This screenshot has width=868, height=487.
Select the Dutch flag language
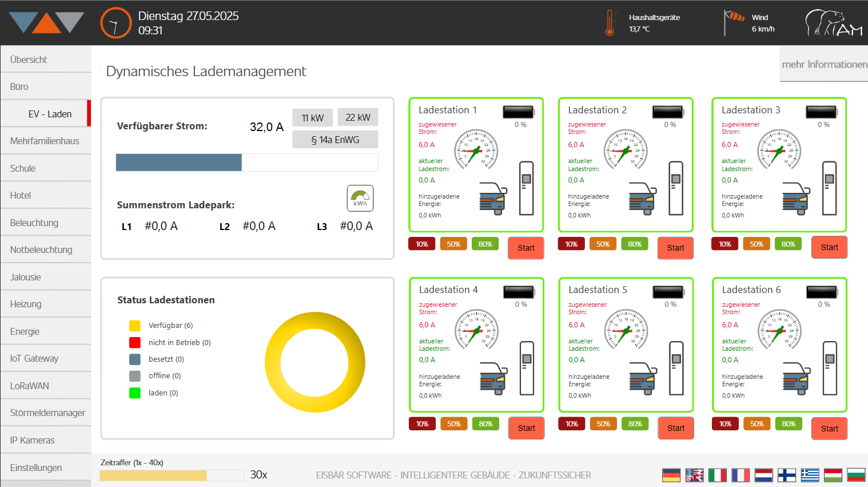[764, 475]
